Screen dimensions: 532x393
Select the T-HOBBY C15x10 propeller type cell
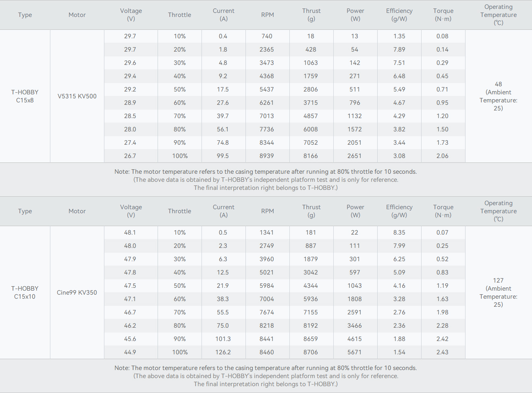point(25,293)
